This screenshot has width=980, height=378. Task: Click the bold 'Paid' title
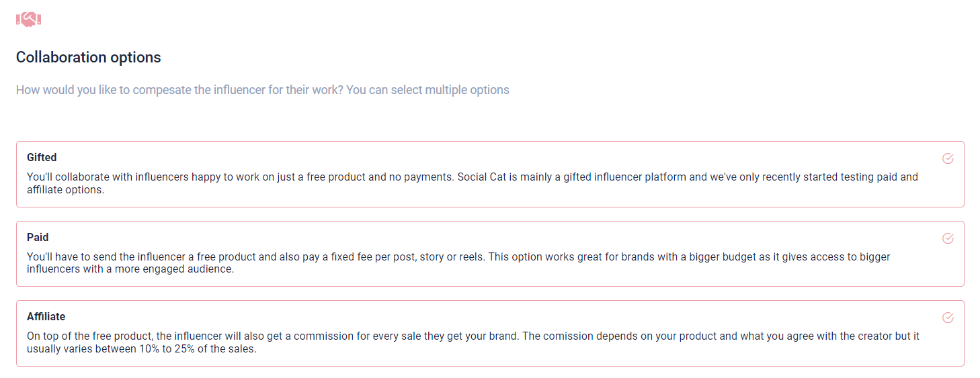click(38, 237)
